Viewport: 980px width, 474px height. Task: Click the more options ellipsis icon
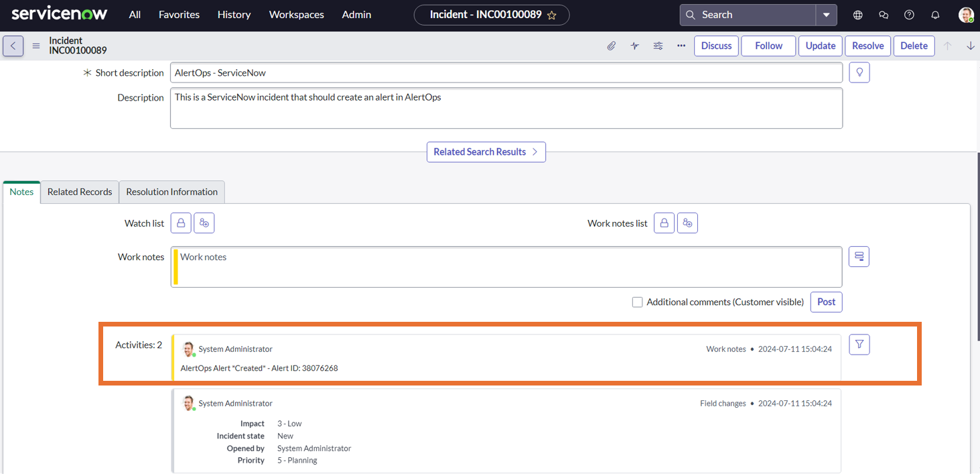pyautogui.click(x=681, y=46)
